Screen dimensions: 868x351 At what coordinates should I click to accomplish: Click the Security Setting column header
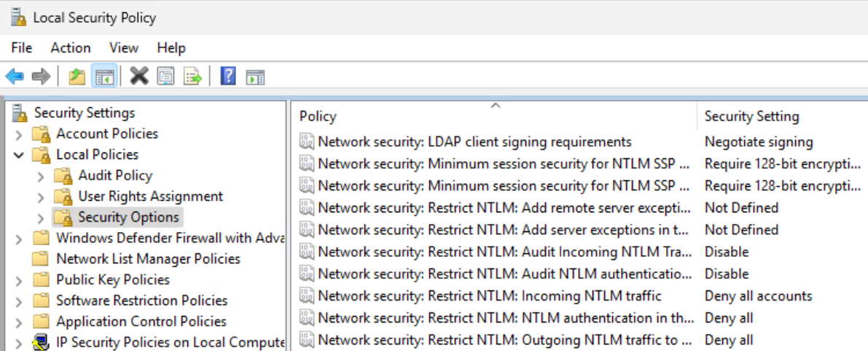click(751, 117)
